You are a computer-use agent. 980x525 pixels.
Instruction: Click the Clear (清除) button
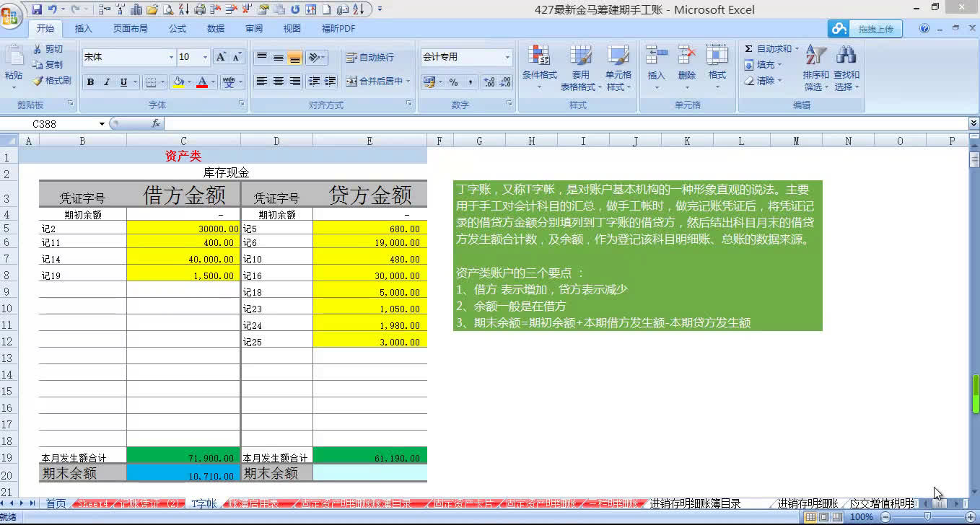click(761, 81)
